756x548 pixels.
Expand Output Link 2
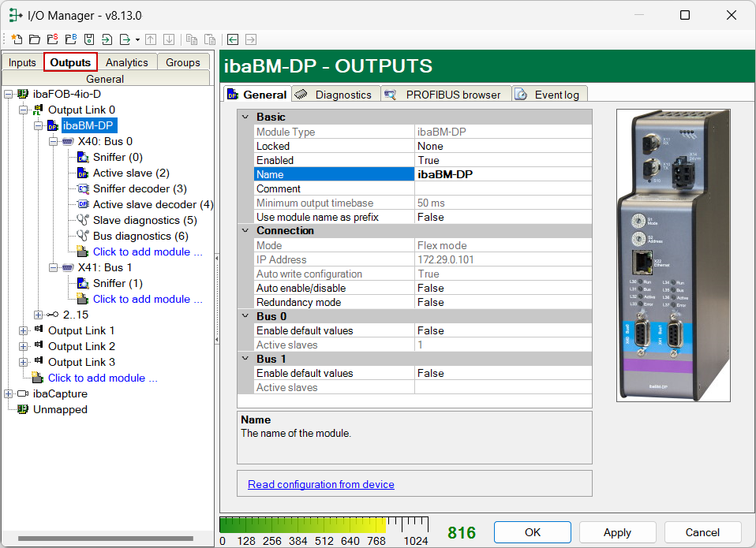(23, 347)
